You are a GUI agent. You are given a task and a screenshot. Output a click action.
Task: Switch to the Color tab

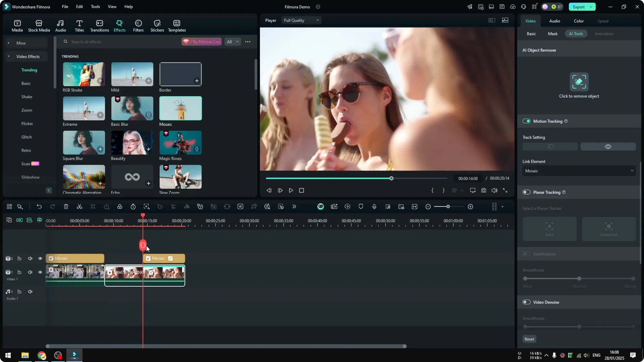pyautogui.click(x=578, y=21)
